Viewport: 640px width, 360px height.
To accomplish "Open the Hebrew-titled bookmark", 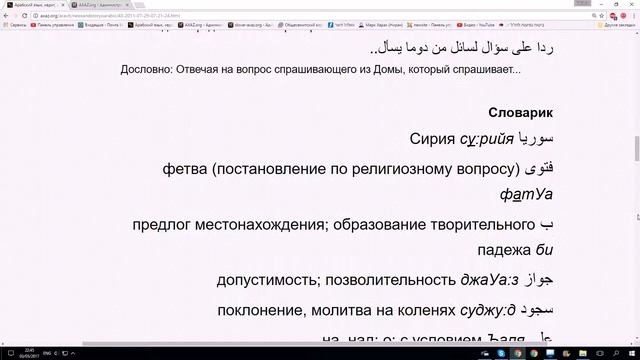I will [x=522, y=25].
